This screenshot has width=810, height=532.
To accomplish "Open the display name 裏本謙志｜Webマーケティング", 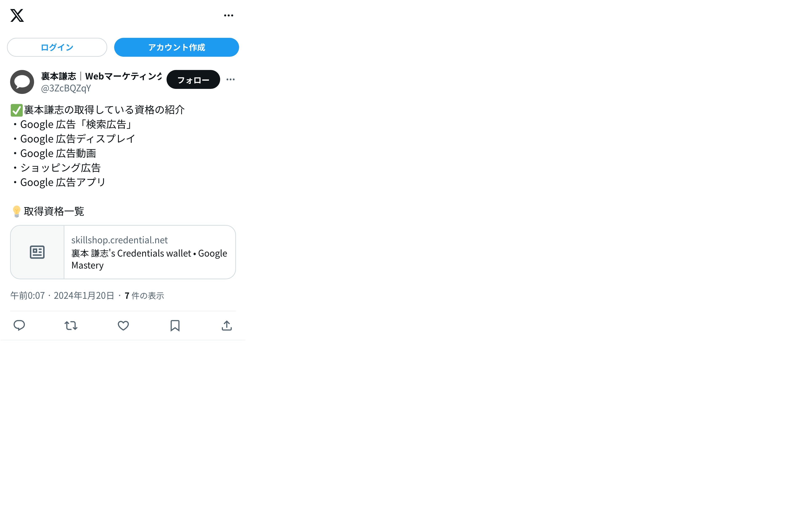I will (x=101, y=76).
